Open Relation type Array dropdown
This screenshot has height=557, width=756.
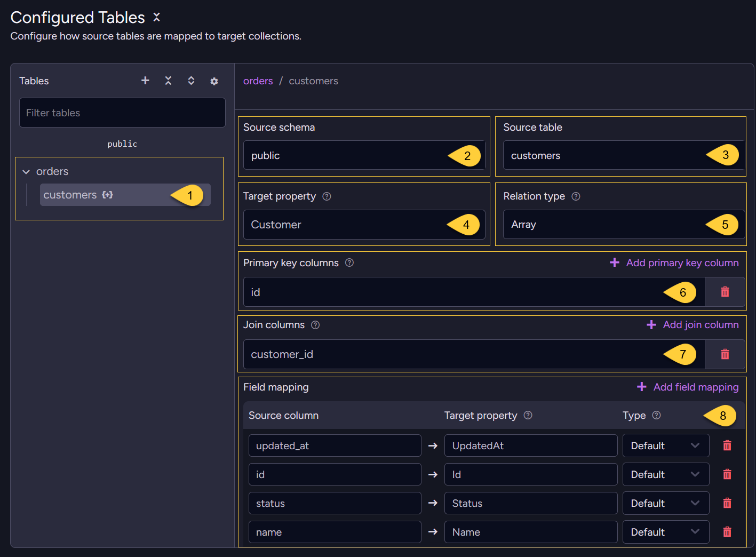click(x=624, y=225)
